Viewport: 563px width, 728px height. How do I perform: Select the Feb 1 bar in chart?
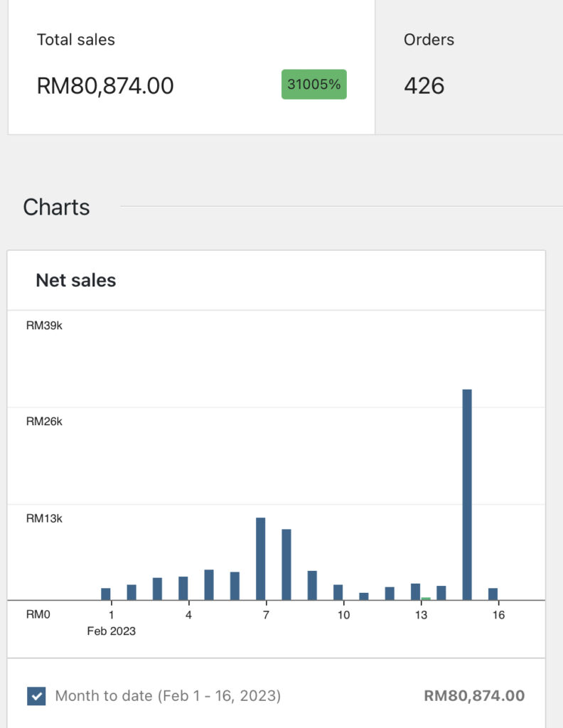(106, 594)
